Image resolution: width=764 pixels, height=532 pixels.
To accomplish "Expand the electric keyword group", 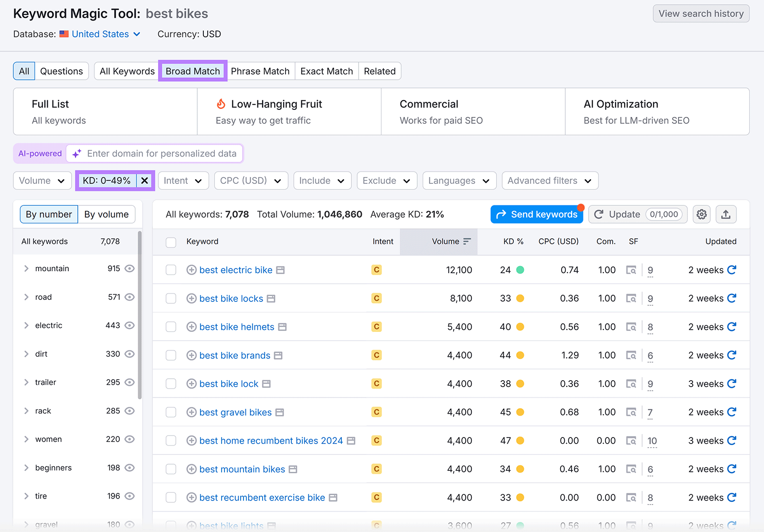I will pos(27,325).
